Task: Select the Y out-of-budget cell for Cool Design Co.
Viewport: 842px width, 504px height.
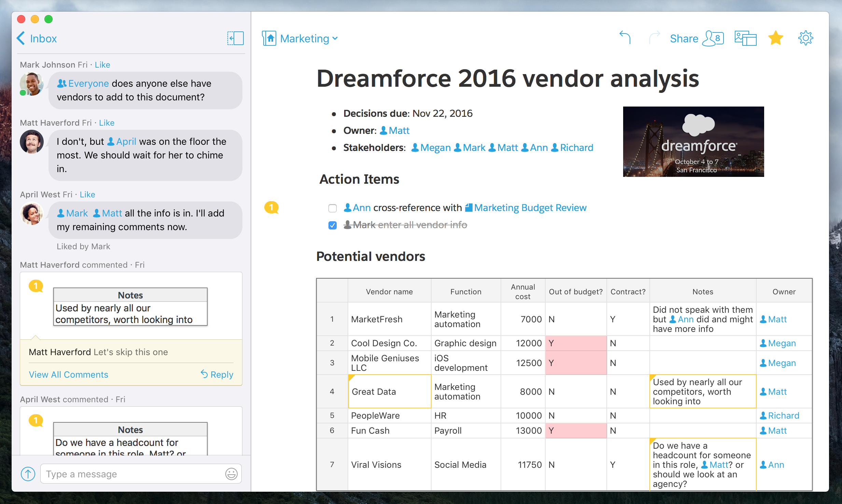Action: (575, 343)
